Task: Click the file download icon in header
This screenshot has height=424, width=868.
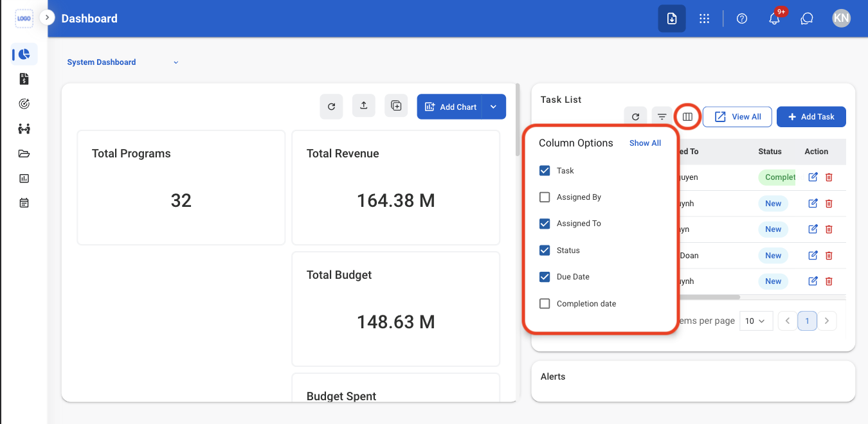Action: pyautogui.click(x=671, y=19)
